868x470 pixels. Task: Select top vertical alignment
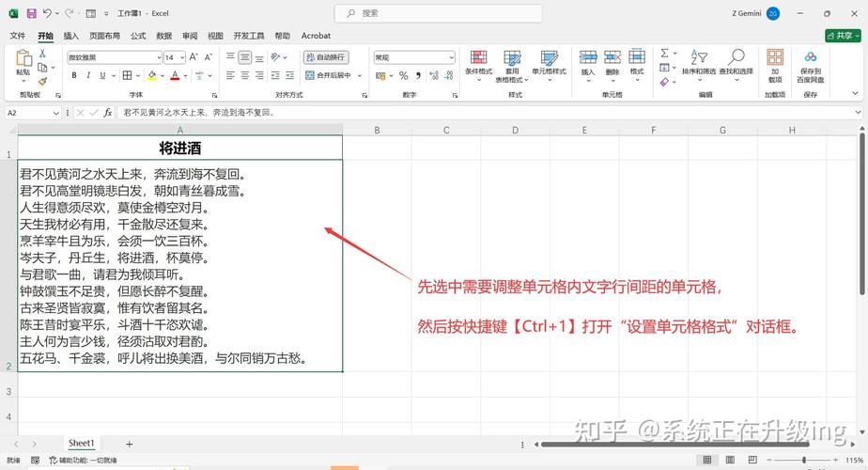230,57
